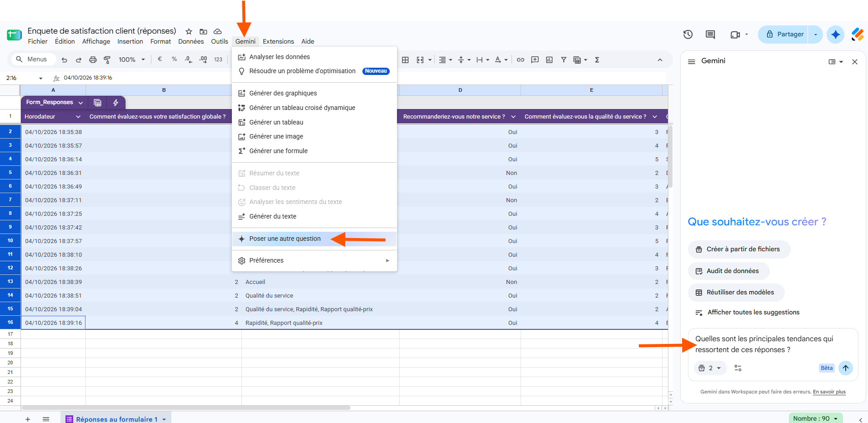Click the borders icon in toolbar

click(x=406, y=60)
